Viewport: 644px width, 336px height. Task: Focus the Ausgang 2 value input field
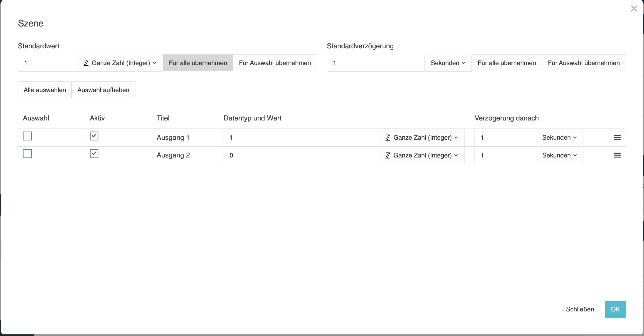[x=300, y=155]
